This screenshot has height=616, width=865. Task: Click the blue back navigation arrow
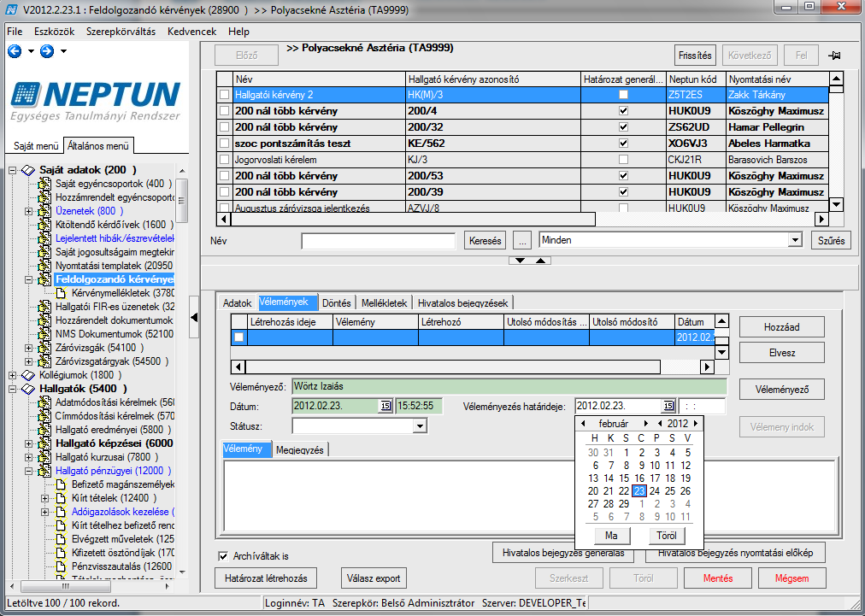pyautogui.click(x=15, y=51)
